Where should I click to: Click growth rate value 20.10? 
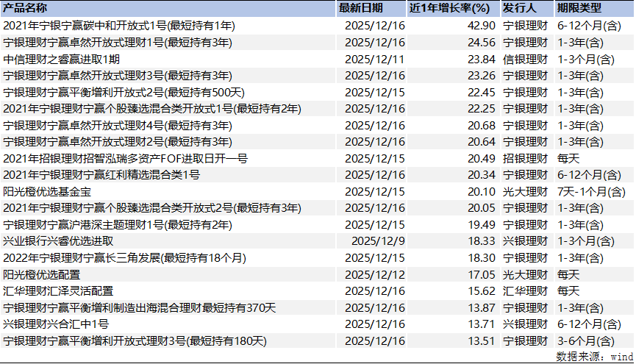(x=482, y=192)
